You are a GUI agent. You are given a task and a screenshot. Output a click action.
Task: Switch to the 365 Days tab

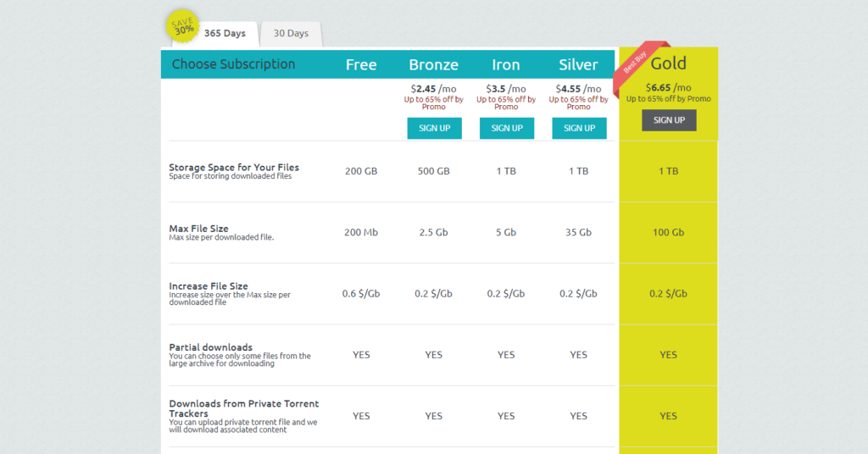[x=225, y=34]
